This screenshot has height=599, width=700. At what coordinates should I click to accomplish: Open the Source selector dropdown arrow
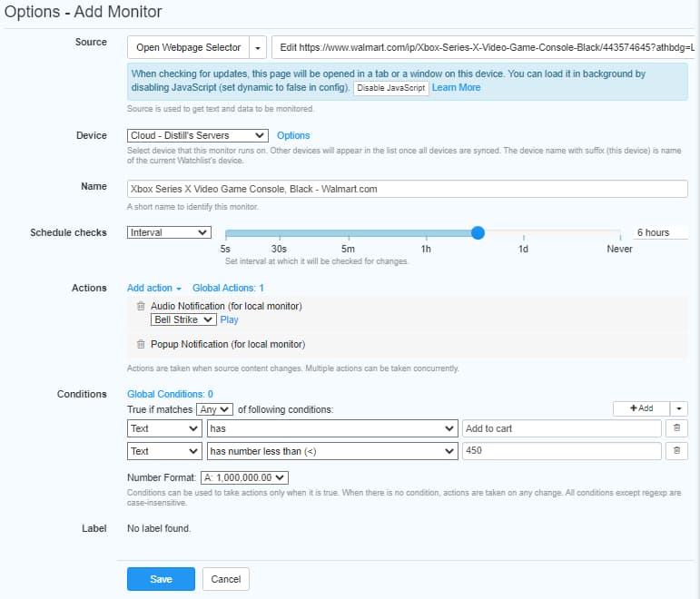[259, 47]
